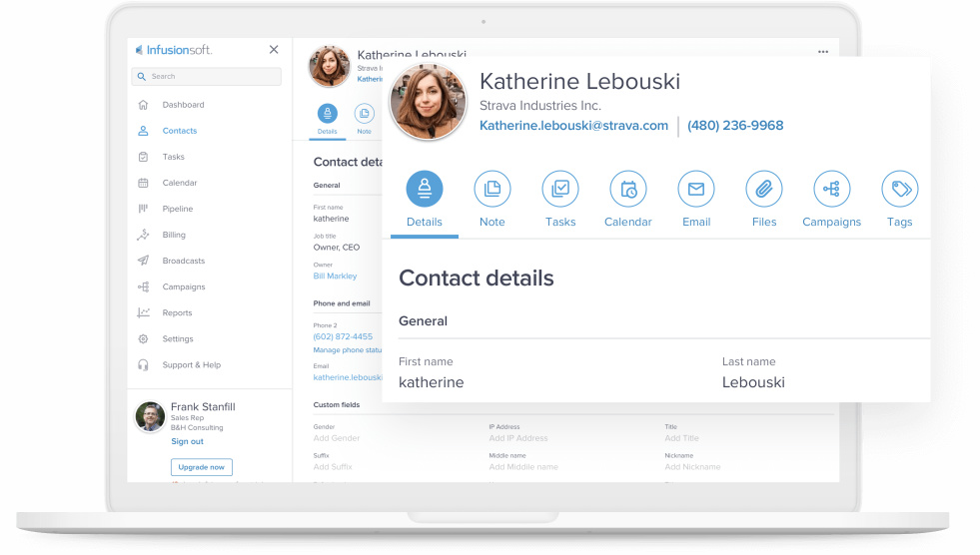Click the Add Title field
The height and width of the screenshot is (555, 980).
coord(682,438)
